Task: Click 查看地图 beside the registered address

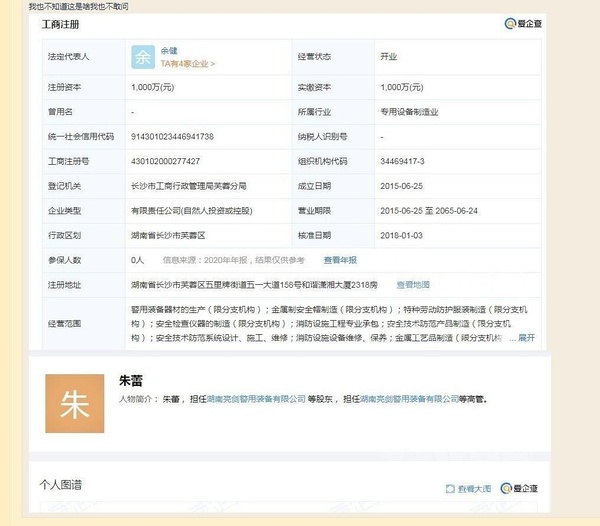Action: coord(413,284)
